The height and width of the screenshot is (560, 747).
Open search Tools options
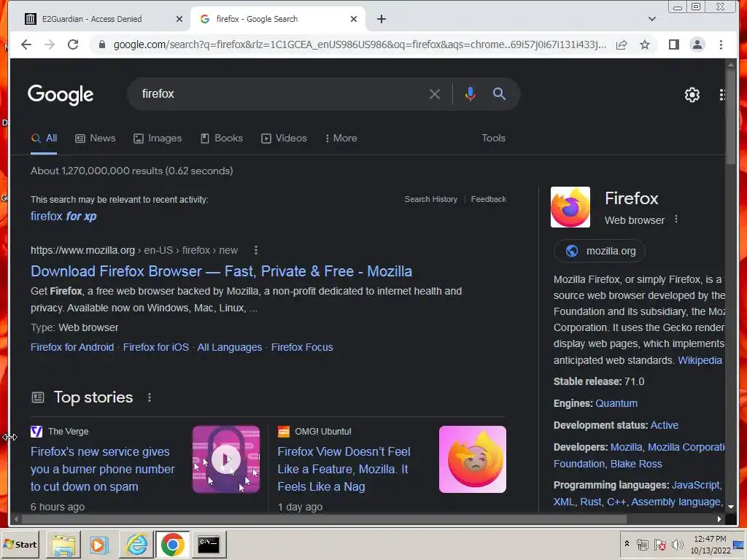click(493, 138)
